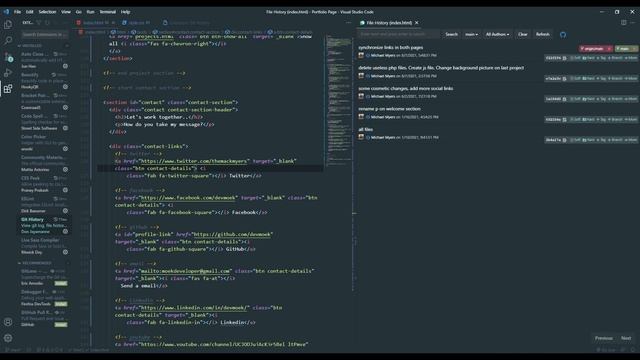Click the gear for Code Spell Checker extension
The image size is (640, 360).
tap(65, 128)
